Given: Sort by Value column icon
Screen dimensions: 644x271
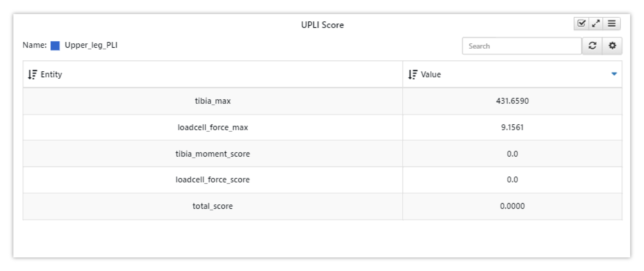Looking at the screenshot, I should point(413,74).
